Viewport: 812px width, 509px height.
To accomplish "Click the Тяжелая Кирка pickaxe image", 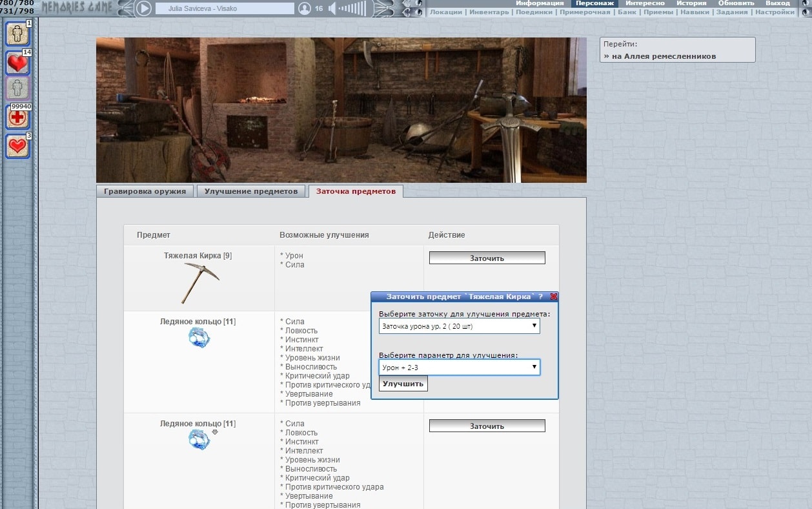I will [199, 283].
